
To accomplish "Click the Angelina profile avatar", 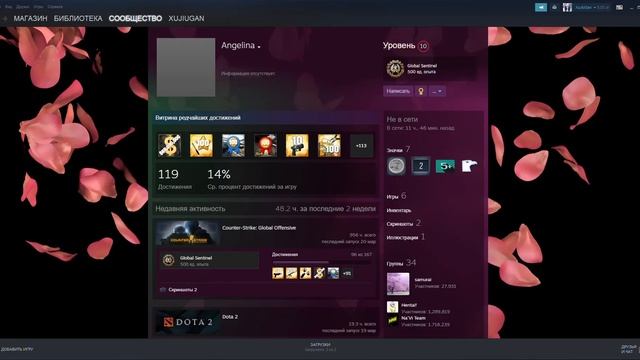I will (186, 67).
